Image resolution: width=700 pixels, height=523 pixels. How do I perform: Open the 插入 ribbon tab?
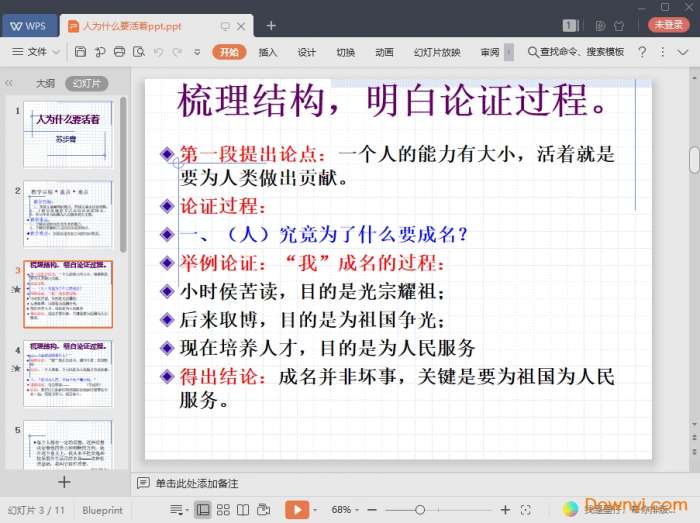(x=268, y=52)
